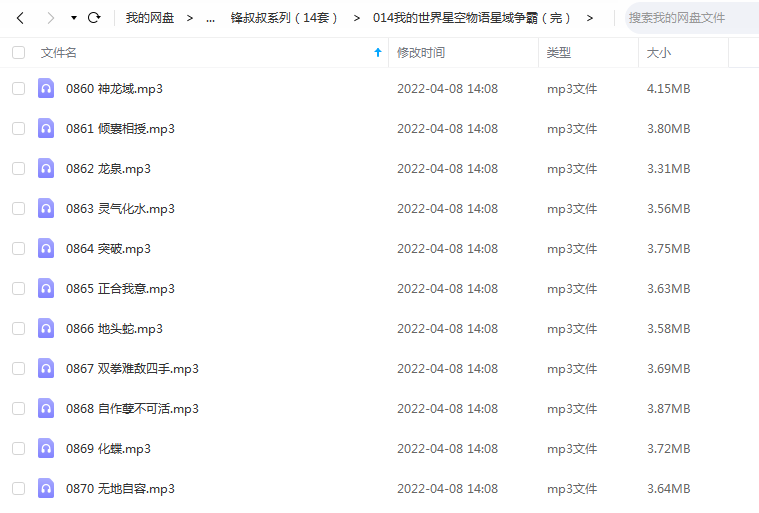Check the box for 0867 双拳难敌四手.mp3
759x513 pixels.
[18, 369]
